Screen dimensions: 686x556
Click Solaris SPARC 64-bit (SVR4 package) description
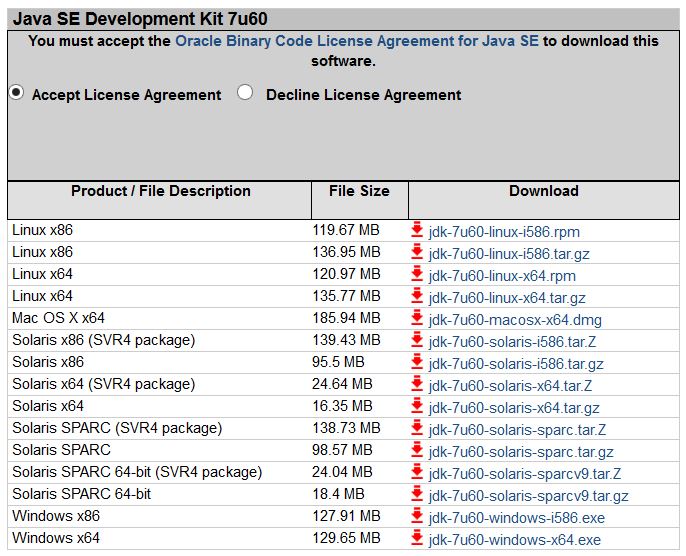[137, 472]
